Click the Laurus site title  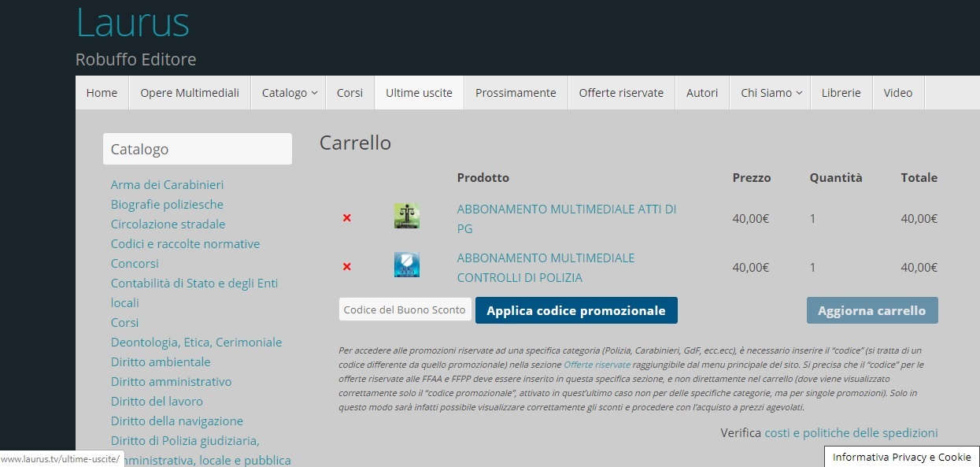tap(132, 22)
